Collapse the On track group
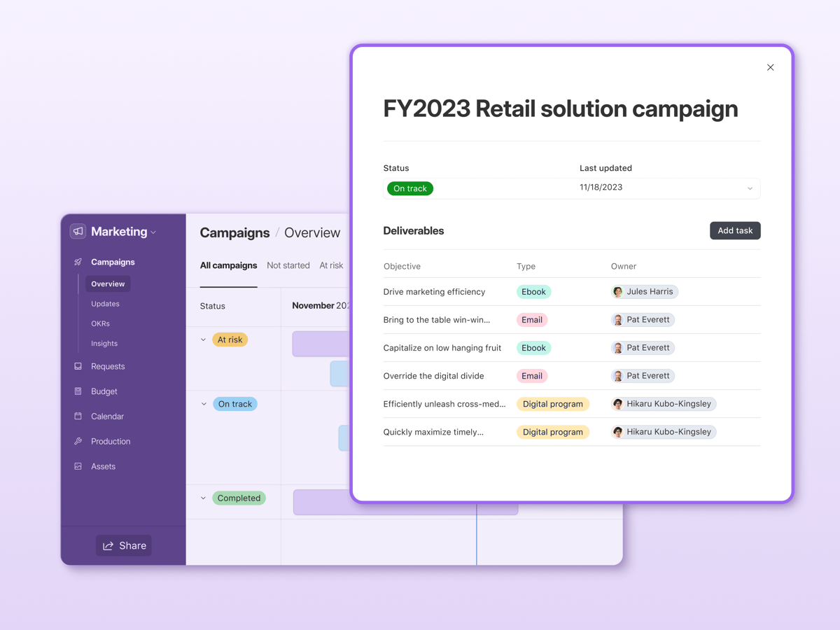The width and height of the screenshot is (840, 630). pyautogui.click(x=203, y=404)
